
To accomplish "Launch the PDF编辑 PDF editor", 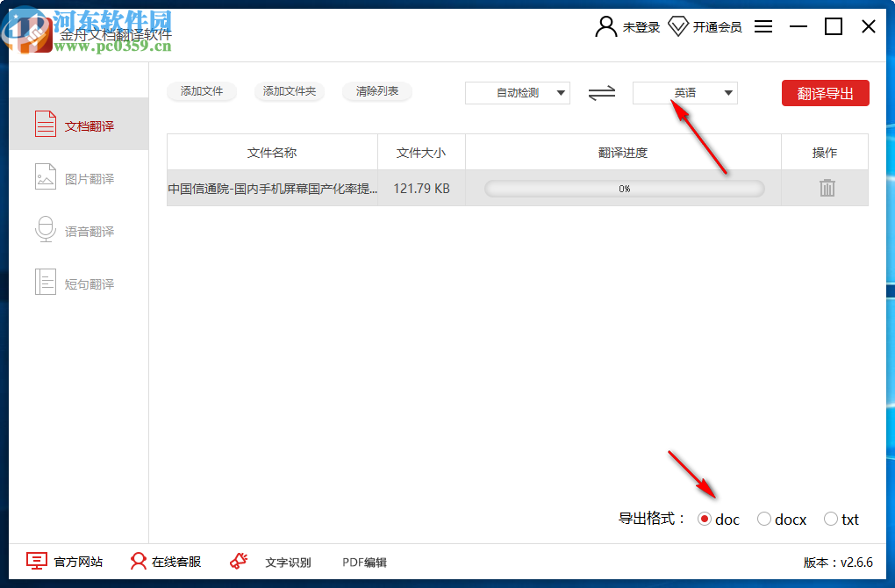I will pos(363,561).
